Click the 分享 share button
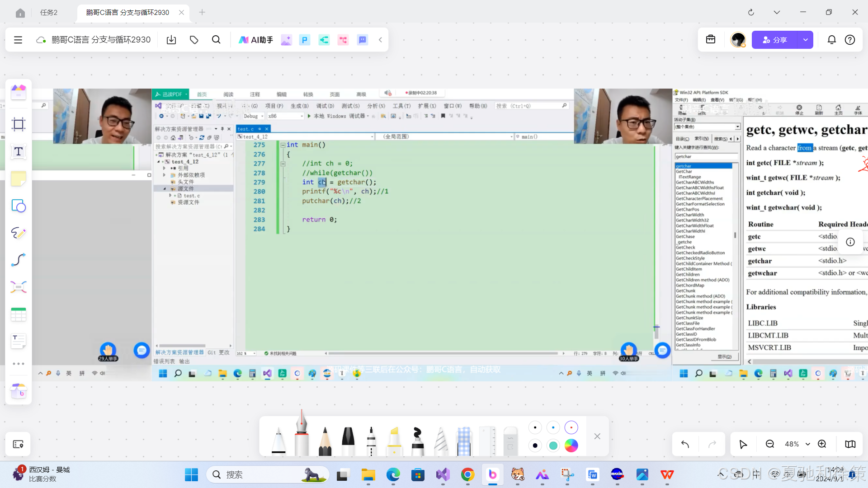The image size is (868, 488). [x=775, y=40]
